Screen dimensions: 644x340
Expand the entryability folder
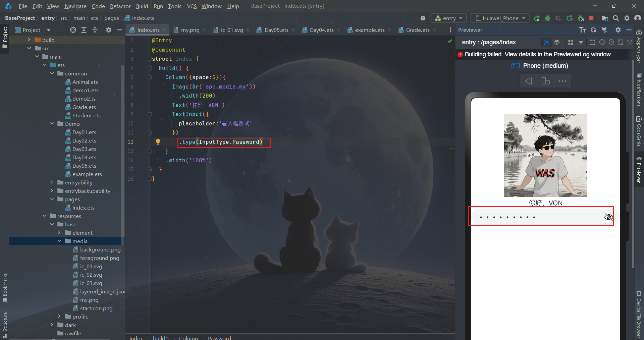(x=52, y=182)
